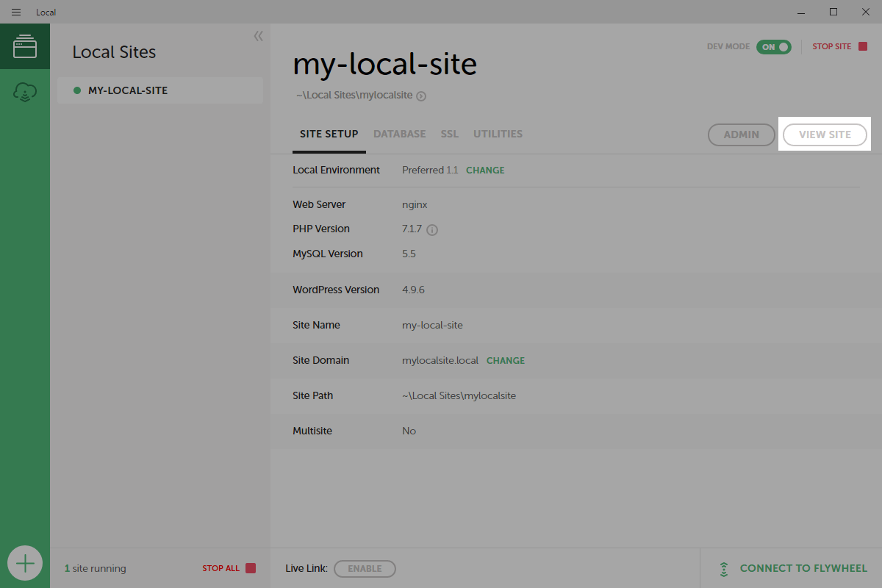Toggle Dev Mode switch
Screen dimensions: 882x588
tap(774, 46)
